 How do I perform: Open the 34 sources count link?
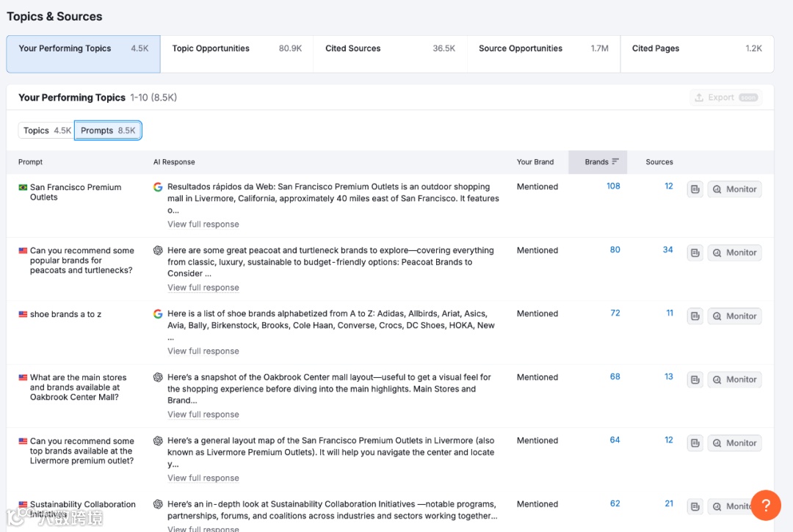(668, 250)
